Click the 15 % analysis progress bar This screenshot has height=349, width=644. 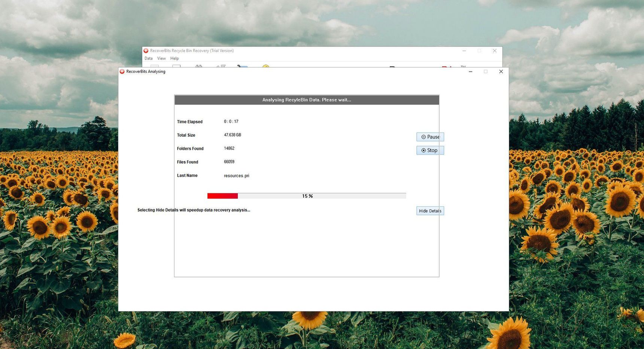(x=307, y=196)
